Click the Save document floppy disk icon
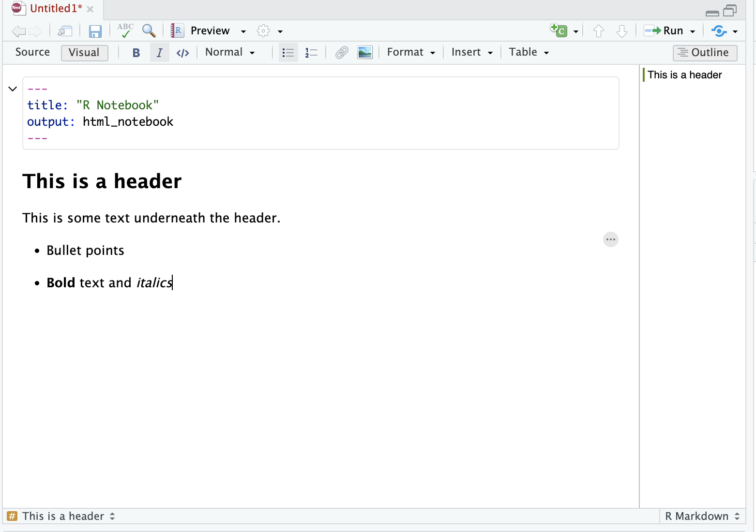Screen dimensions: 756x532 95,31
